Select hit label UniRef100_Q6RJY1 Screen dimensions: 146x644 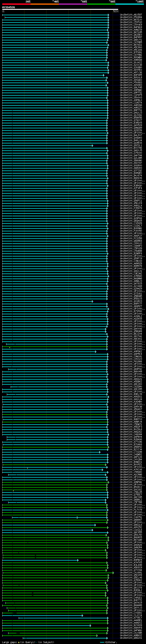(x=131, y=40)
